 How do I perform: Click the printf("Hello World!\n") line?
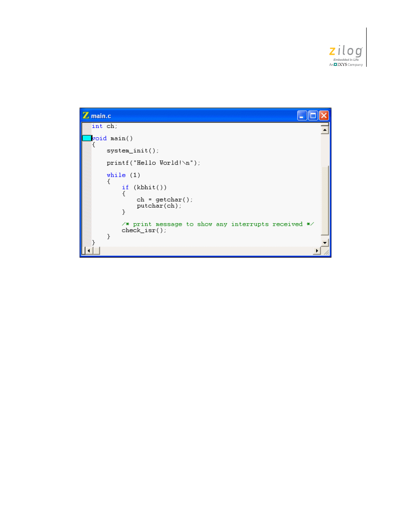tap(153, 163)
